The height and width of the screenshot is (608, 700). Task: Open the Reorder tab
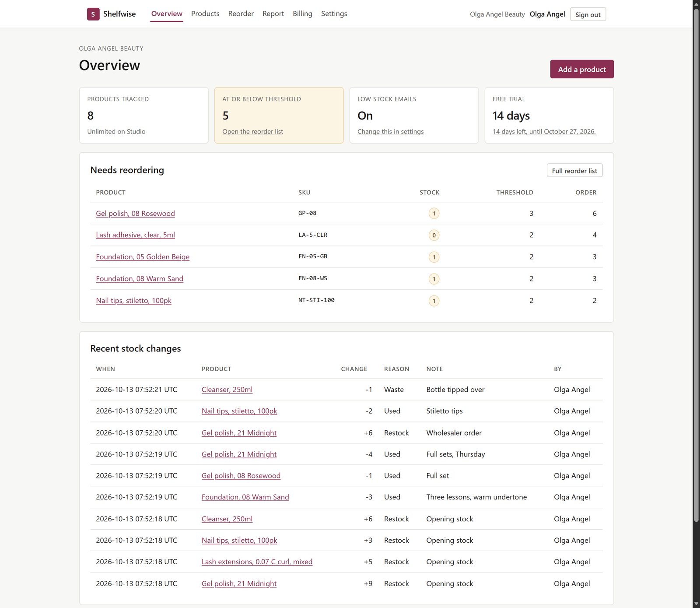241,14
